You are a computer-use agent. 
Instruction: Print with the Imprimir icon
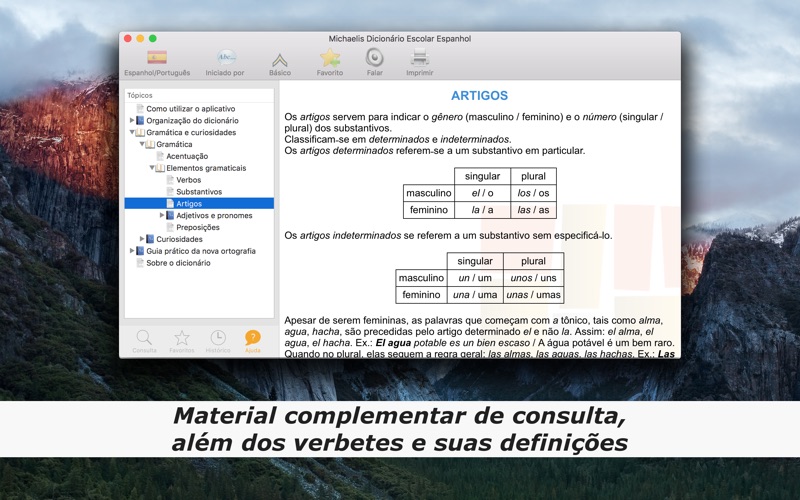pos(419,57)
